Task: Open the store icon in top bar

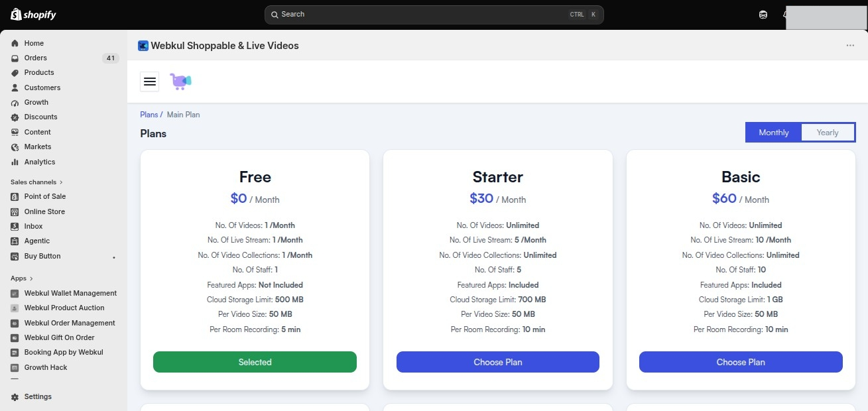Action: click(x=763, y=15)
